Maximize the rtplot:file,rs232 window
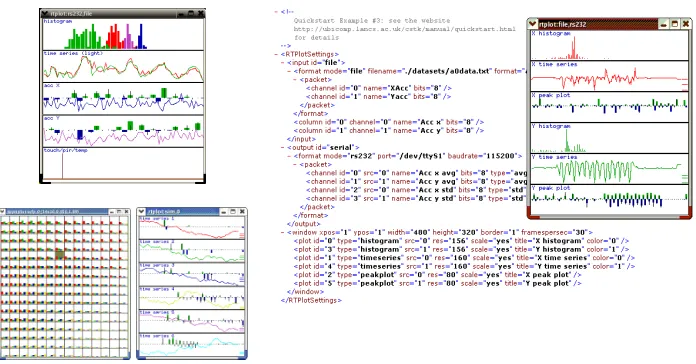The height and width of the screenshot is (364, 696). click(x=675, y=24)
